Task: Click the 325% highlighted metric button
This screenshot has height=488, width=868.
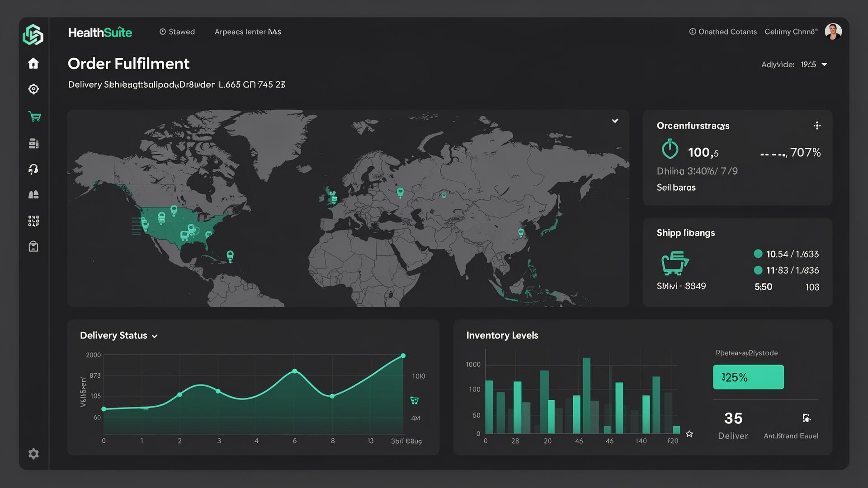Action: 748,377
